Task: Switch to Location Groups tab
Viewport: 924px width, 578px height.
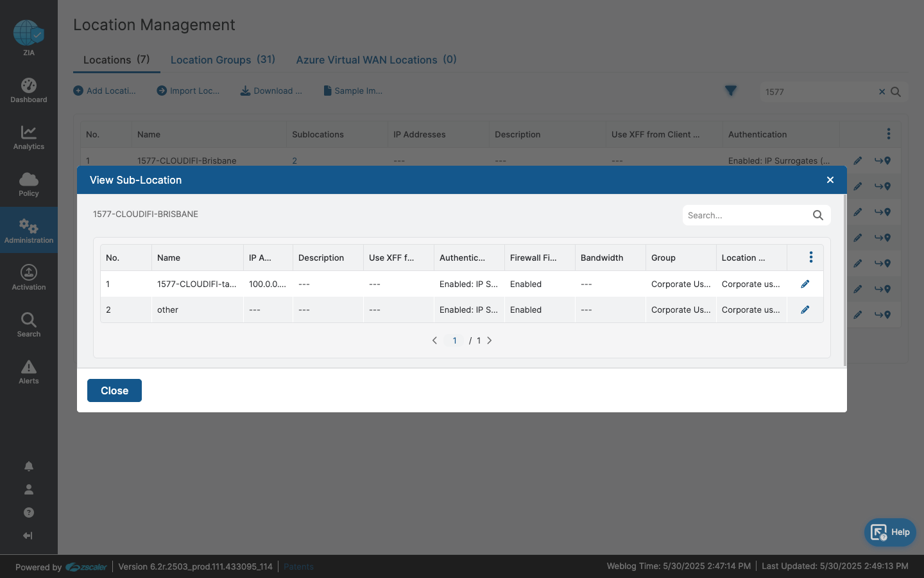Action: 222,60
